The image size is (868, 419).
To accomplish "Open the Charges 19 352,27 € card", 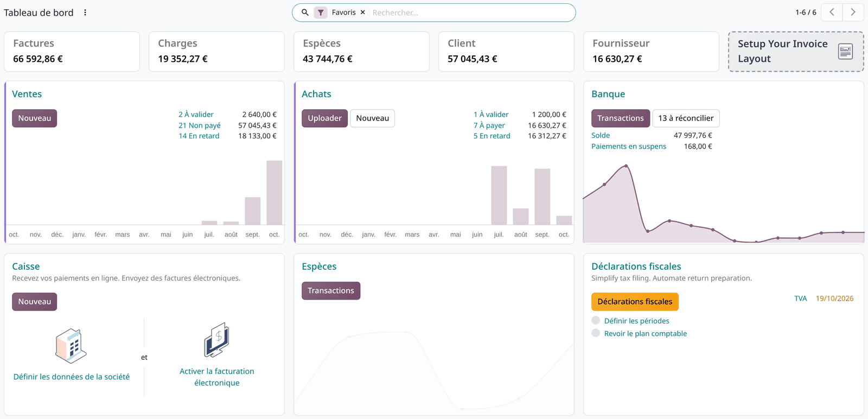I will coord(216,52).
